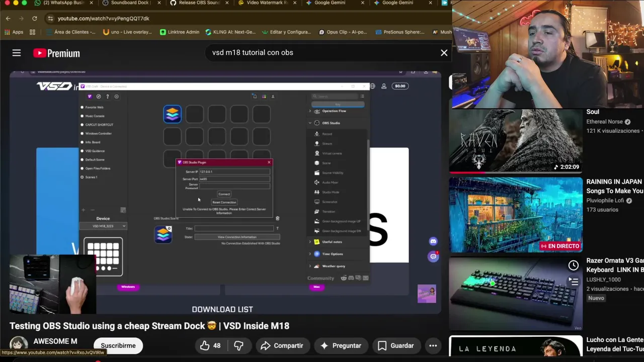644x362 pixels.
Task: Close the Soundboard Dock tab
Action: pyautogui.click(x=159, y=3)
